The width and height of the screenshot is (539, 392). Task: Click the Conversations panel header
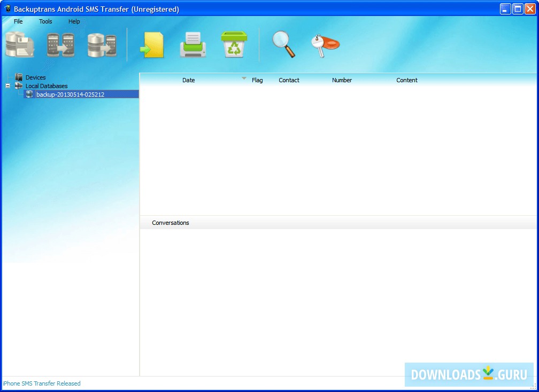click(170, 223)
